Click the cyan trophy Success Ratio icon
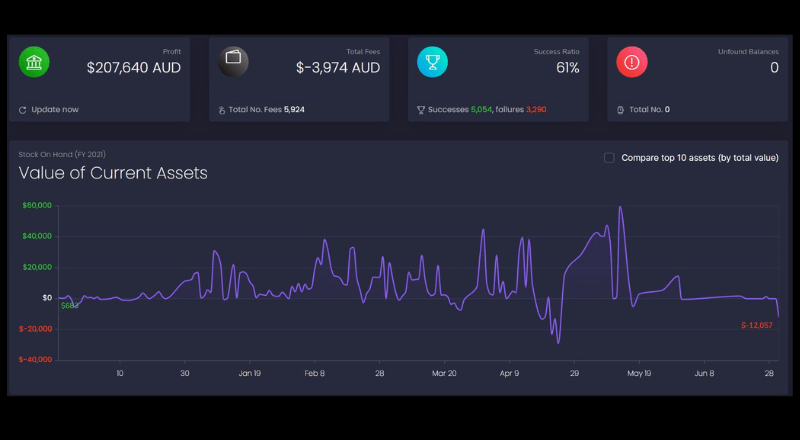The width and height of the screenshot is (800, 440). click(x=432, y=62)
